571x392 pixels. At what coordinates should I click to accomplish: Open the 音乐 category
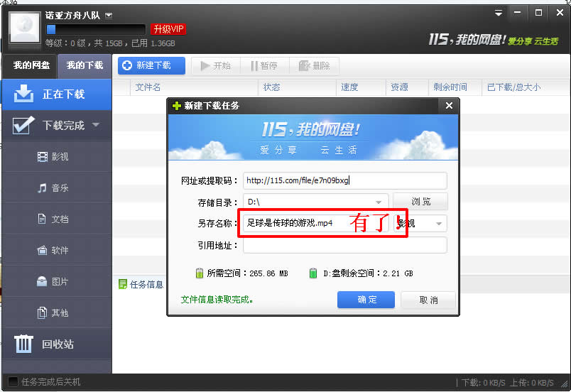(57, 187)
